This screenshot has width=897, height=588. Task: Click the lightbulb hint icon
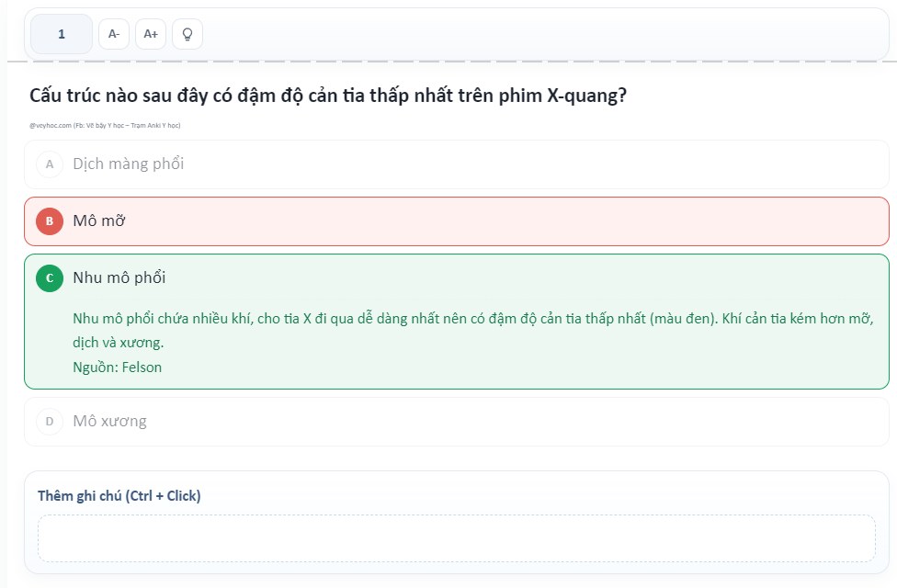(187, 34)
